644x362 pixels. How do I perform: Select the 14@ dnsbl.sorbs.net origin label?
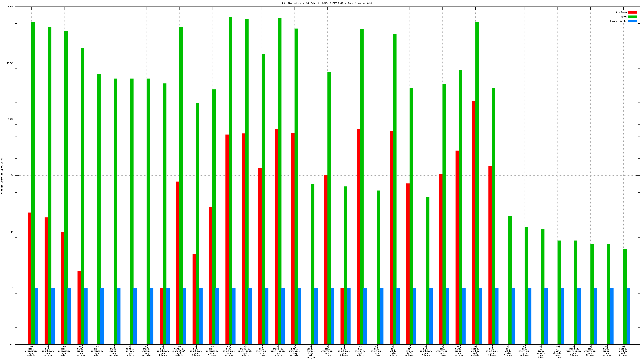[x=459, y=351]
